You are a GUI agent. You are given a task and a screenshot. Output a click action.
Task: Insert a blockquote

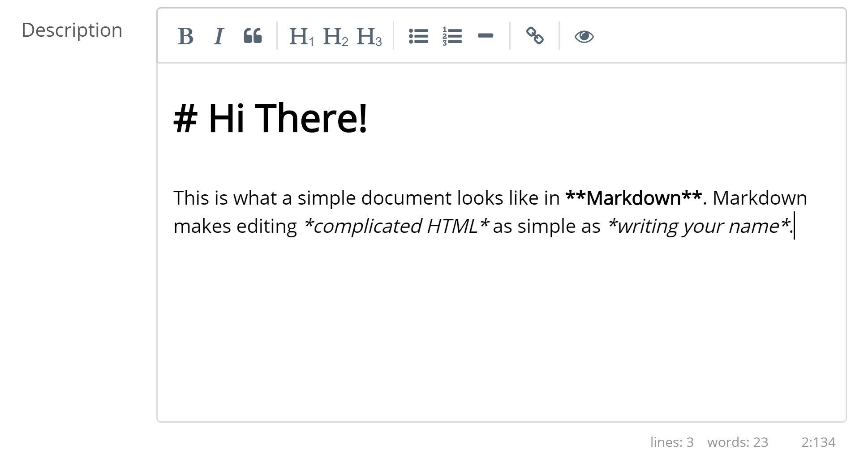253,36
